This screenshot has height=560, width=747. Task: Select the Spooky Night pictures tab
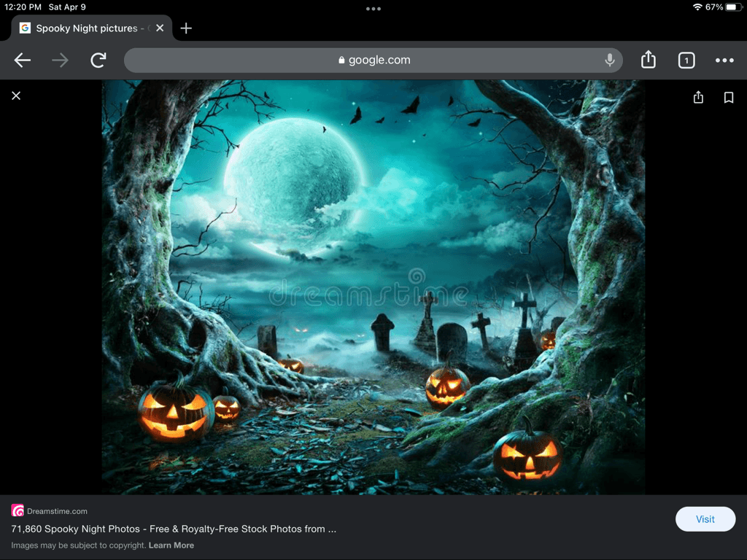84,28
